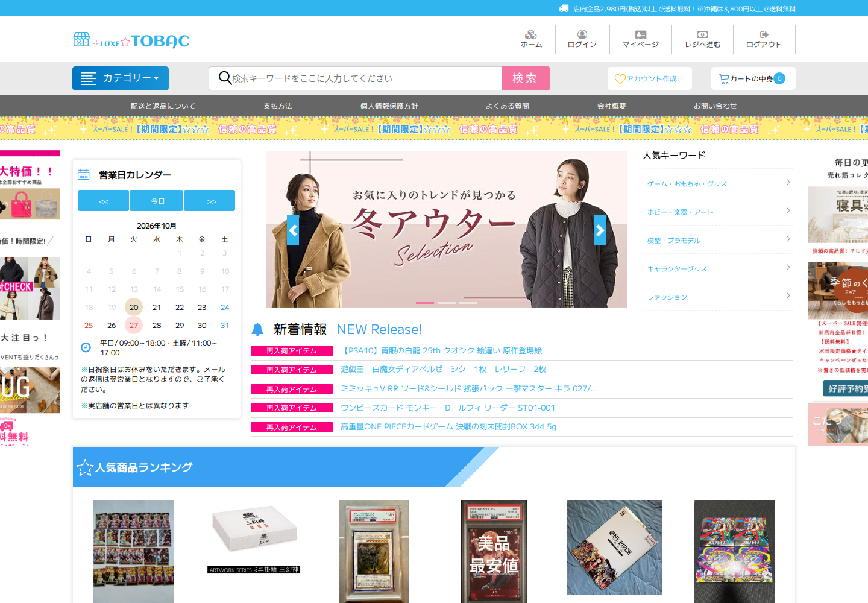Viewport: 868px width, 603px height.
Task: Open PSA10 青眼の白龍 news link
Action: (x=441, y=350)
